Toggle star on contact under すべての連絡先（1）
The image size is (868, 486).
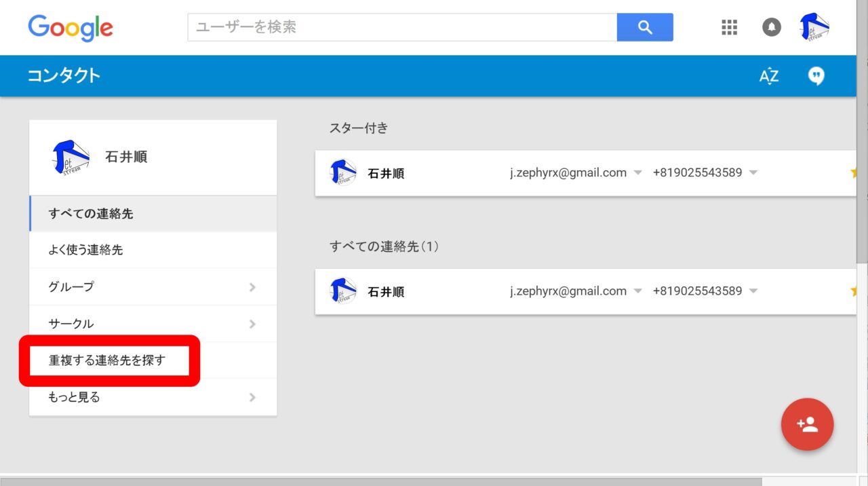[852, 291]
